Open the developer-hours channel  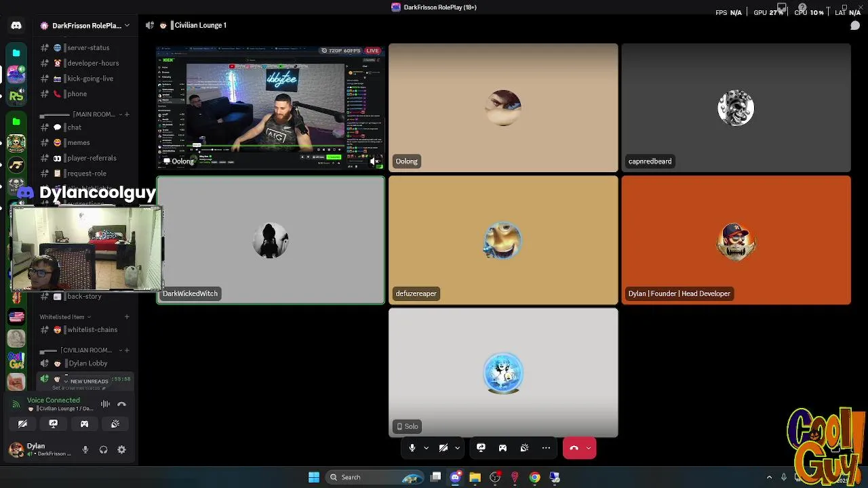coord(84,63)
